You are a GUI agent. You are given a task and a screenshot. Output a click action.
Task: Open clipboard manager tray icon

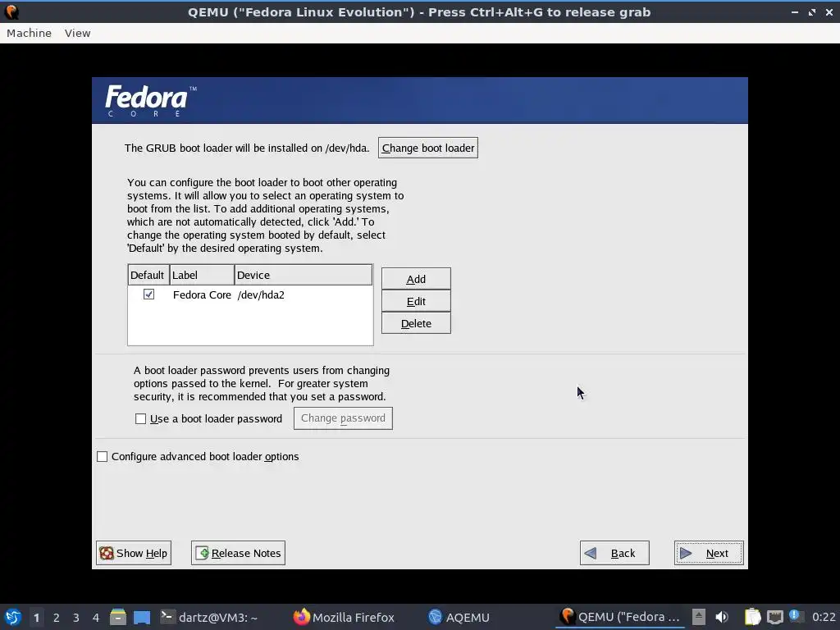(x=753, y=617)
